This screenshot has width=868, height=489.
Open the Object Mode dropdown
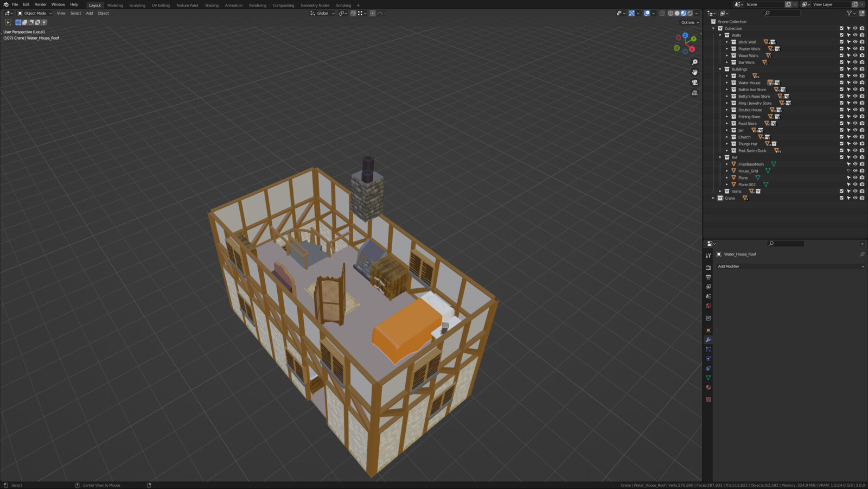(35, 13)
